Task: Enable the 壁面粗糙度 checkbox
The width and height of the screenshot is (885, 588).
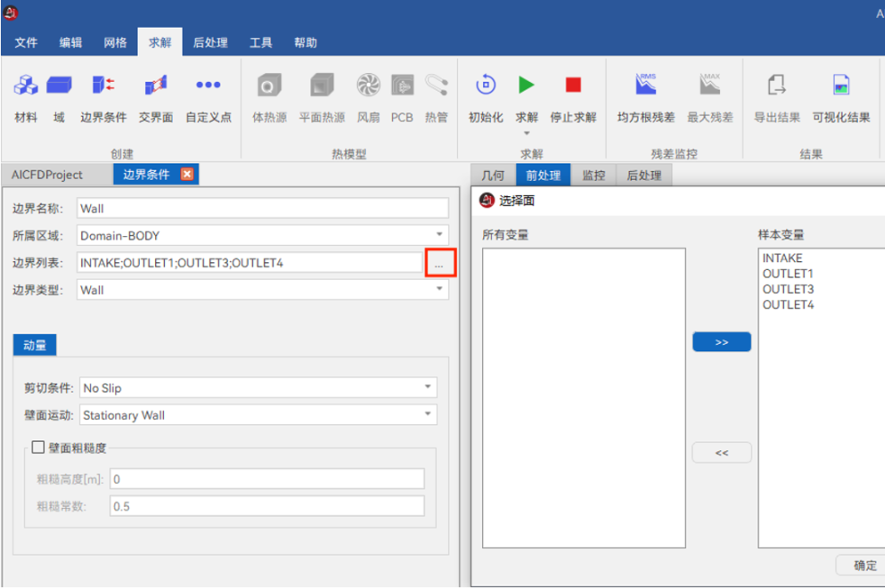Action: pyautogui.click(x=38, y=448)
